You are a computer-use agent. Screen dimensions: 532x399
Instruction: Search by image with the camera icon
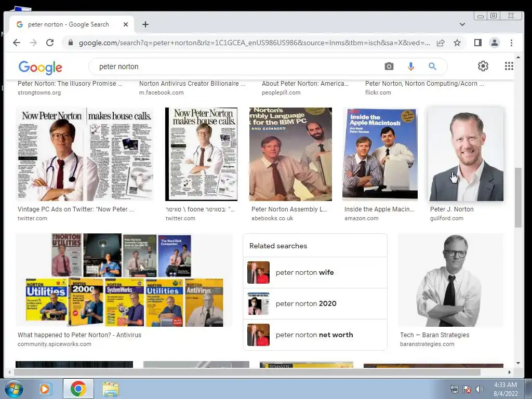tap(389, 66)
